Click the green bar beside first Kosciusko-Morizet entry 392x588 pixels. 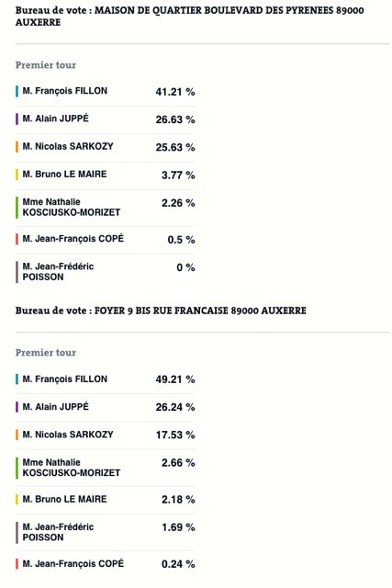(x=17, y=208)
